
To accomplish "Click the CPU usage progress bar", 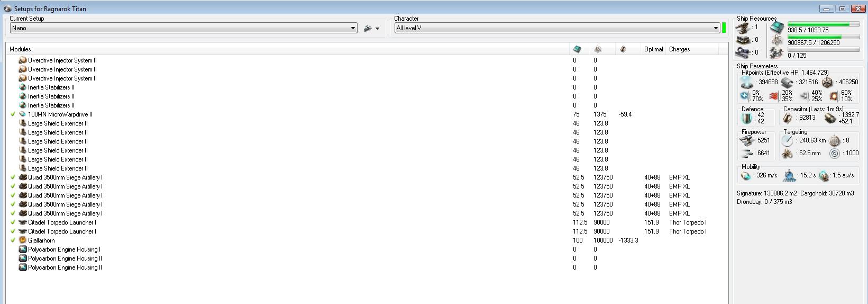I will [x=824, y=24].
